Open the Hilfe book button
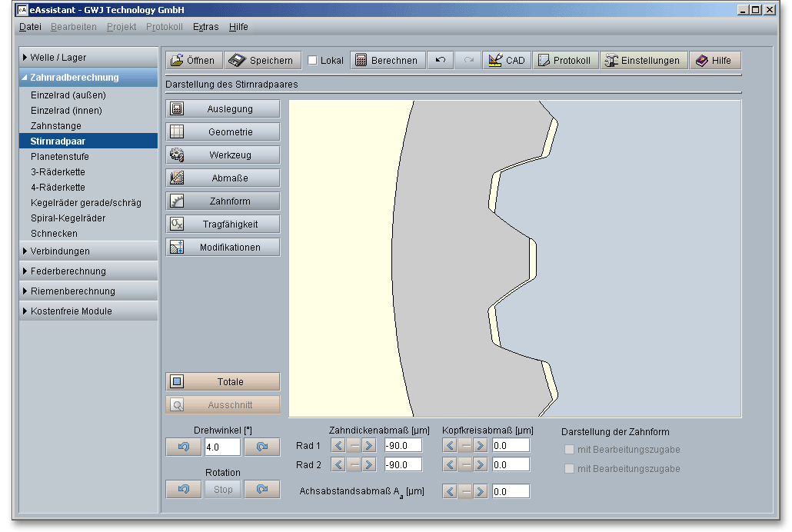Viewport: 792px width, 532px height. 715,61
